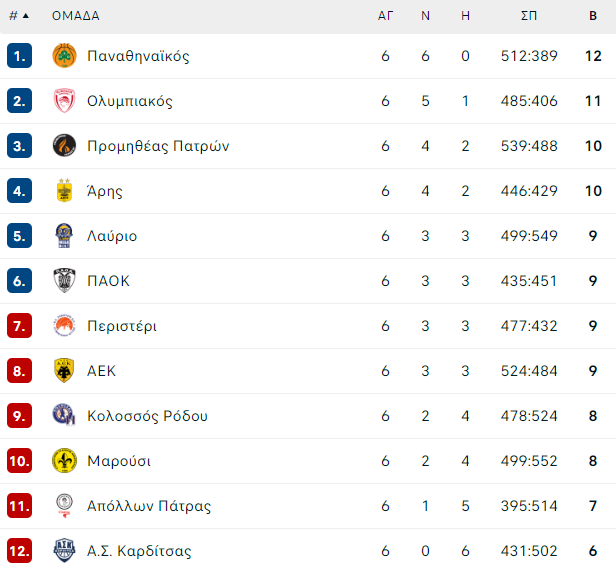The height and width of the screenshot is (569, 616).
Task: Click the Lavrio team logo
Action: 64,236
